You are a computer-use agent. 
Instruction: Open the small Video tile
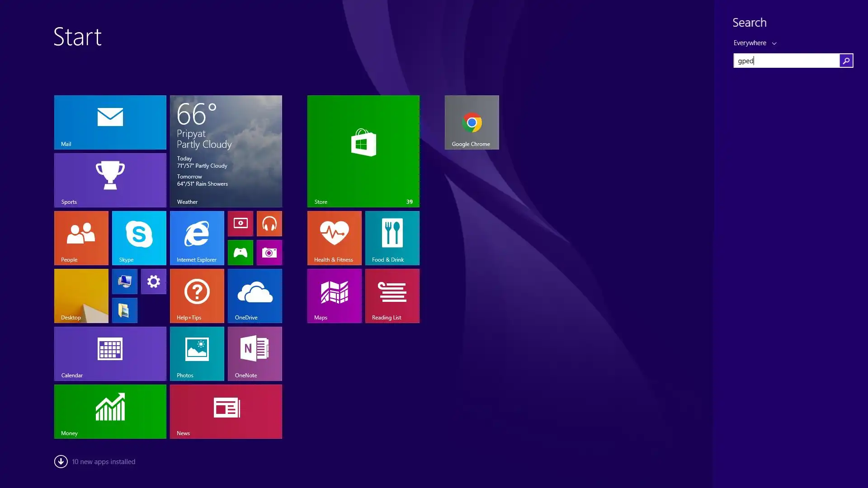tap(240, 223)
